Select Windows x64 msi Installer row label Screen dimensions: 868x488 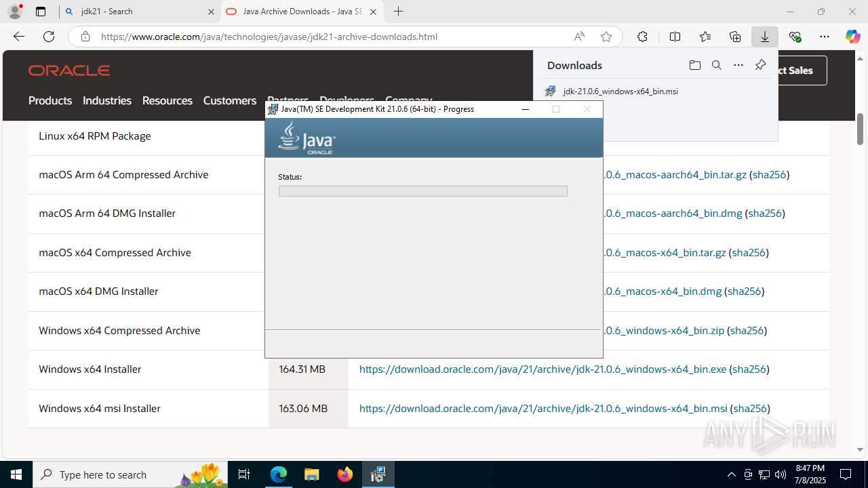pyautogui.click(x=100, y=408)
